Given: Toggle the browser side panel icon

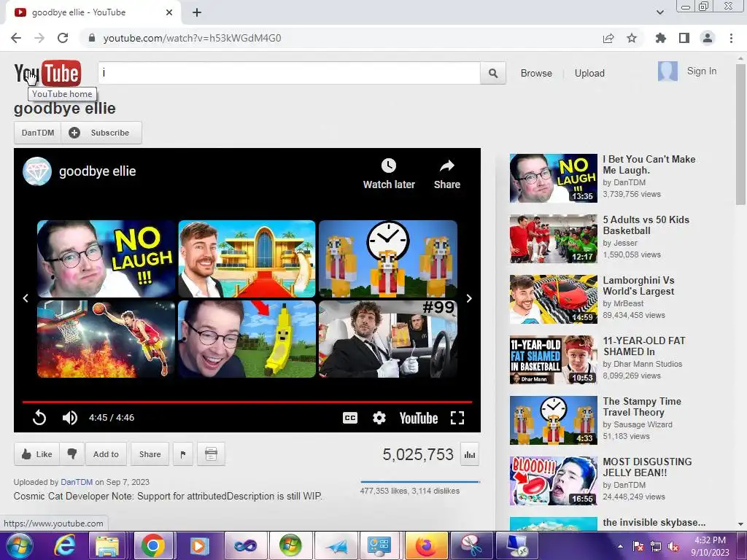Looking at the screenshot, I should tap(684, 38).
